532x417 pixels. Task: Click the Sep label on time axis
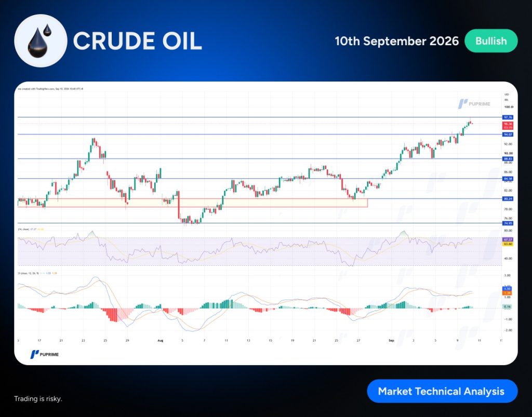click(391, 340)
